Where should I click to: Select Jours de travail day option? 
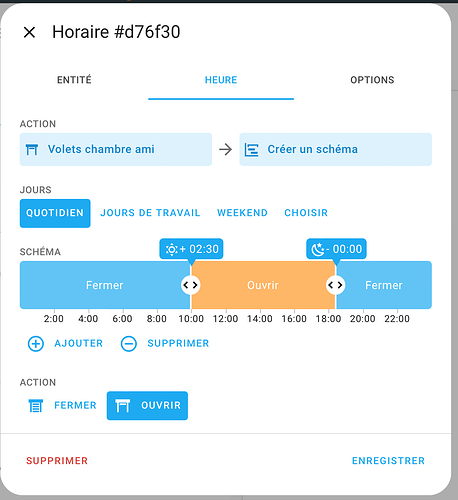click(150, 213)
